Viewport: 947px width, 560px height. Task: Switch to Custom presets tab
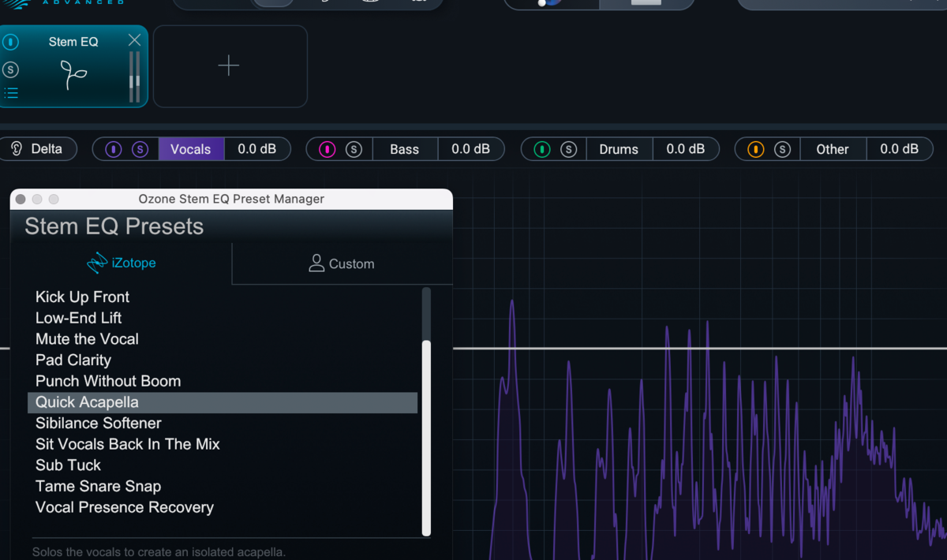pyautogui.click(x=342, y=263)
